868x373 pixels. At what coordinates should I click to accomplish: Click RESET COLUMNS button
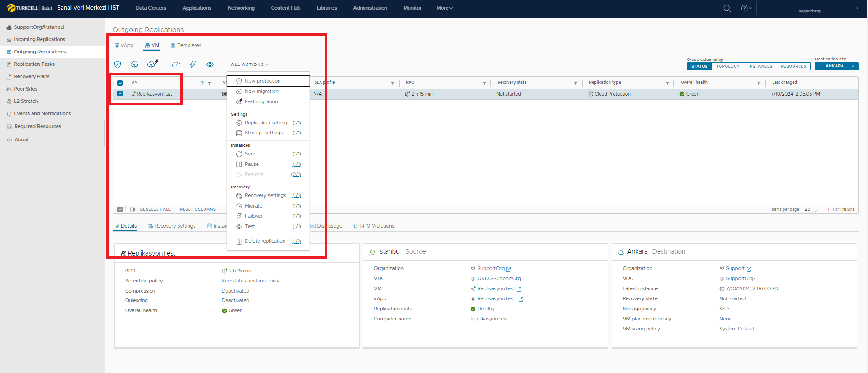pos(198,209)
